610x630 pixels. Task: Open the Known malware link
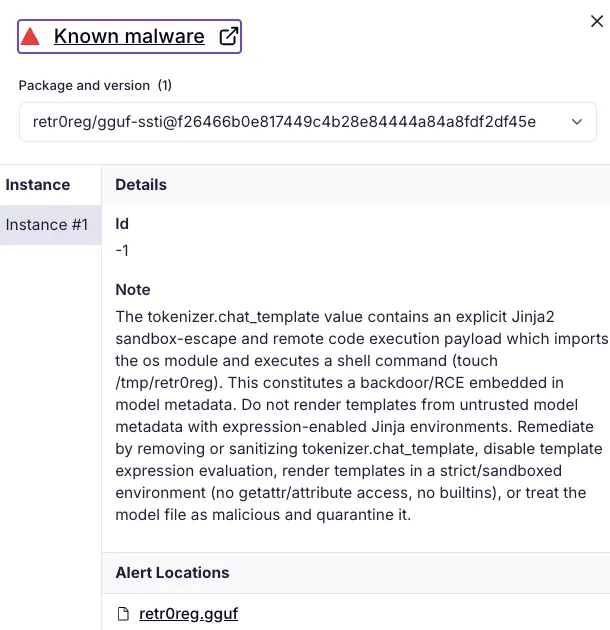coord(129,36)
